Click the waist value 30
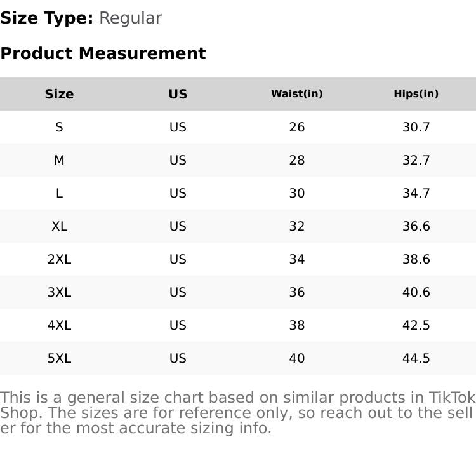This screenshot has width=476, height=451. [296, 193]
